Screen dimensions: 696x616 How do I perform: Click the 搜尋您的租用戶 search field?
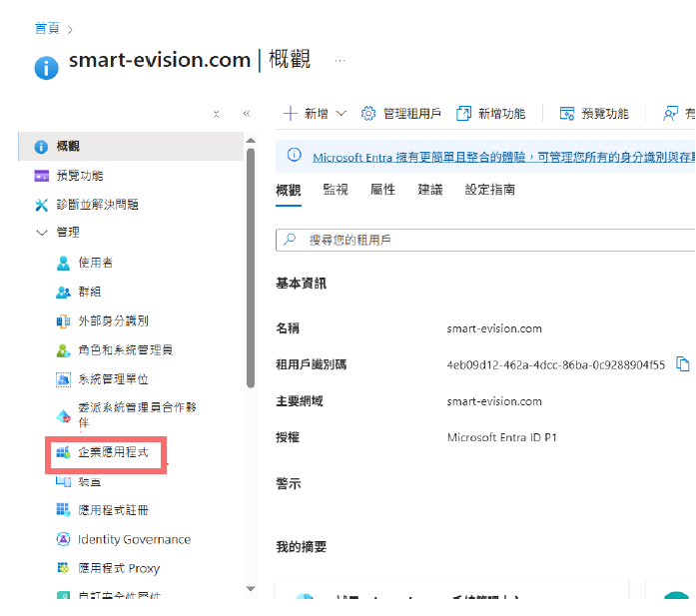(489, 240)
